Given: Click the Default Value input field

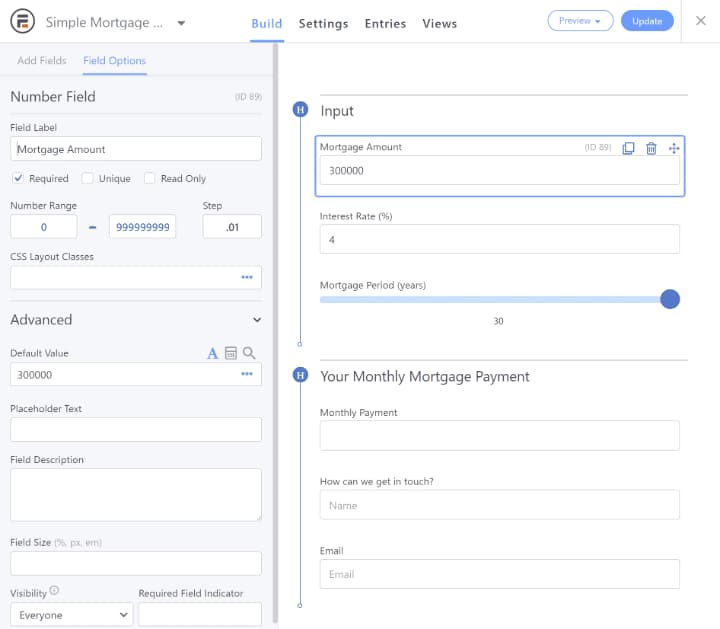Looking at the screenshot, I should coord(136,374).
